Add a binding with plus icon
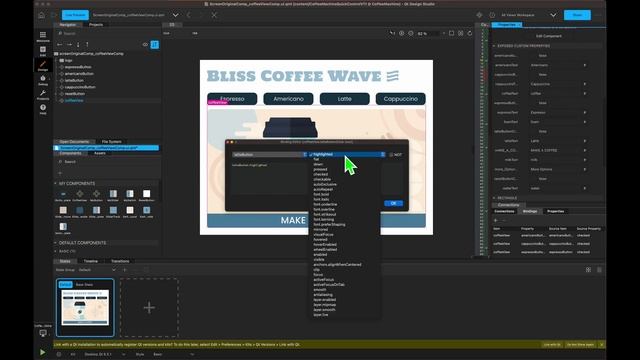640x360 pixels. tap(496, 220)
